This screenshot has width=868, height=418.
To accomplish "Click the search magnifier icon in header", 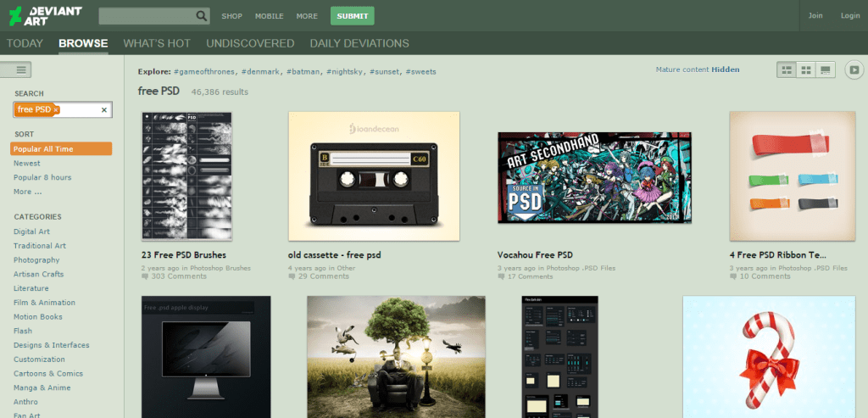I will point(202,16).
